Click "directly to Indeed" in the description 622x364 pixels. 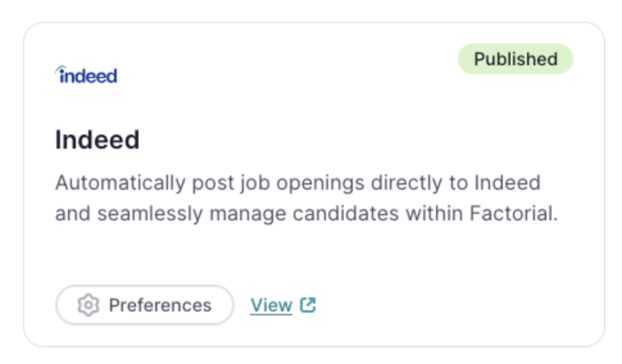[x=456, y=183]
